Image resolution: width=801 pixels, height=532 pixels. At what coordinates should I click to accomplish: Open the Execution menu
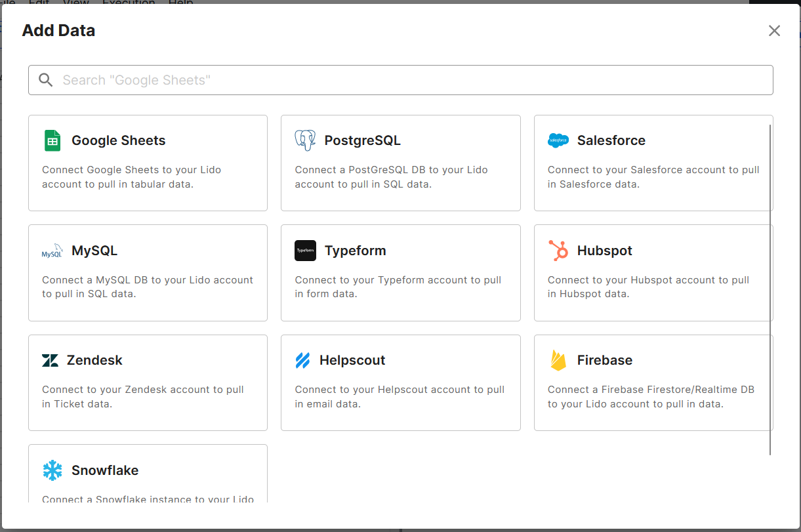click(129, 3)
